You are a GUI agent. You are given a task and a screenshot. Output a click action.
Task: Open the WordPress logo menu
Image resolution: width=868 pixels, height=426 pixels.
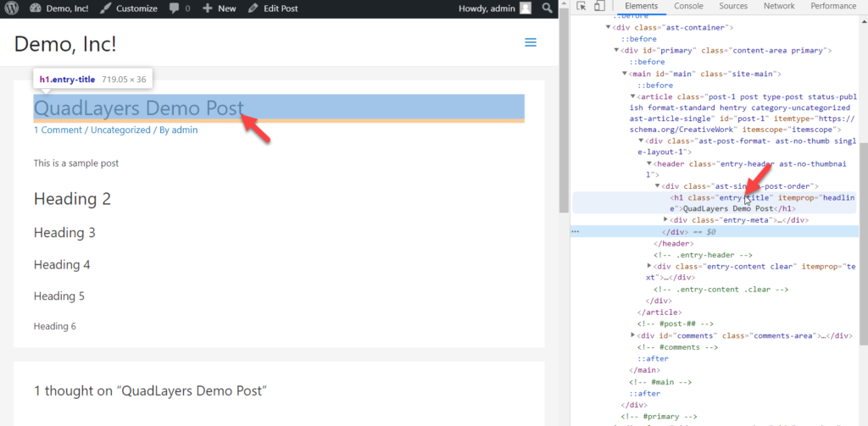[x=12, y=8]
